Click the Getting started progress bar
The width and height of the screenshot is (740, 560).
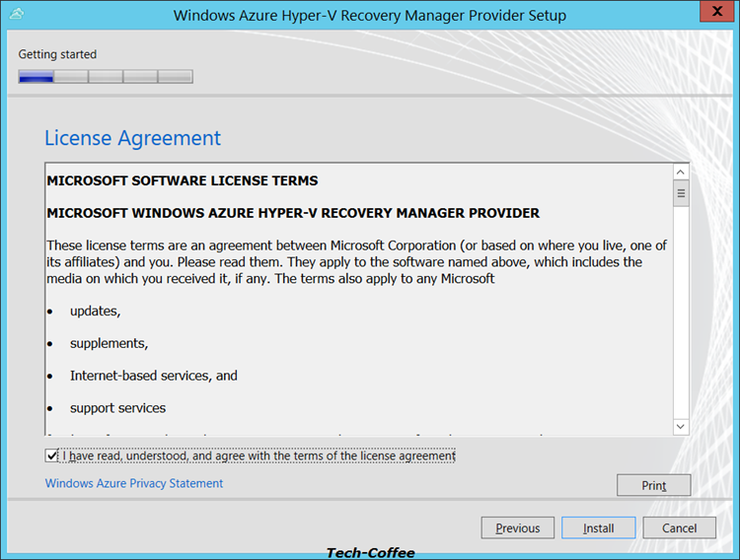106,77
